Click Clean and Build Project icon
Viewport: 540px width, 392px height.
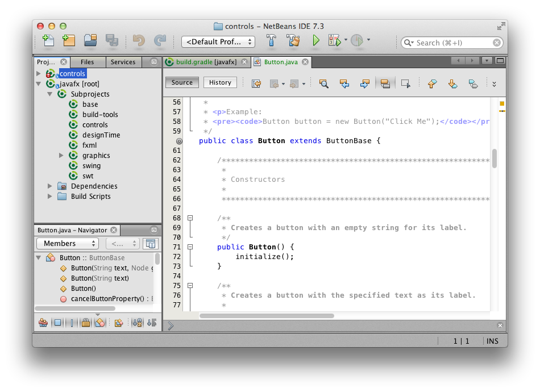click(x=293, y=41)
